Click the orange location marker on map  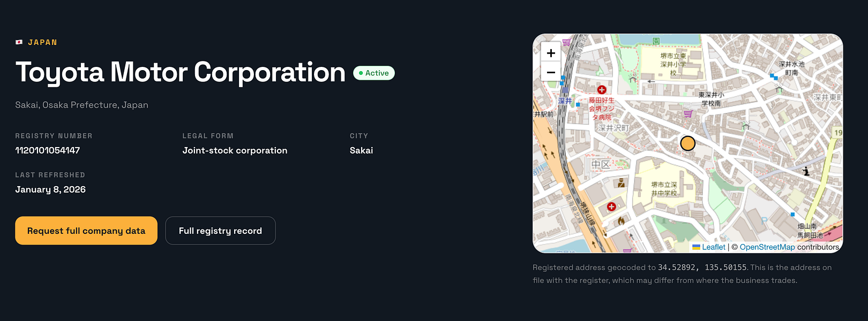(x=687, y=143)
